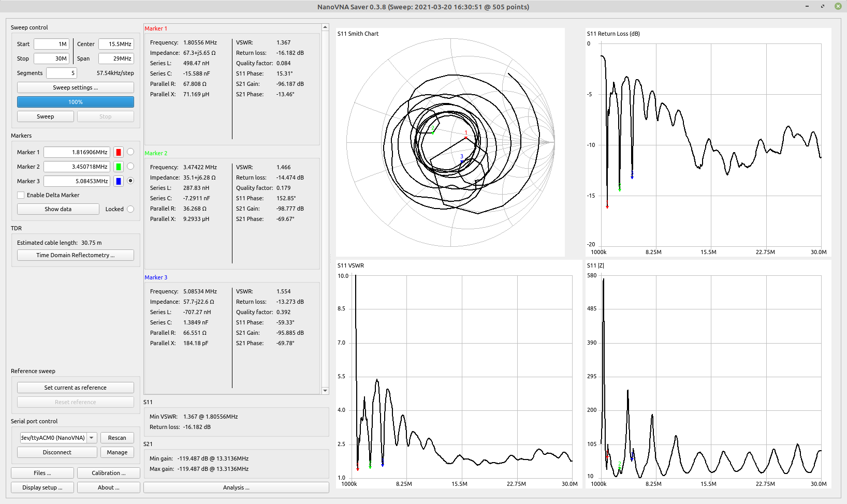The image size is (847, 504).
Task: Click red marker 1 on Smith Chart
Action: 466,138
